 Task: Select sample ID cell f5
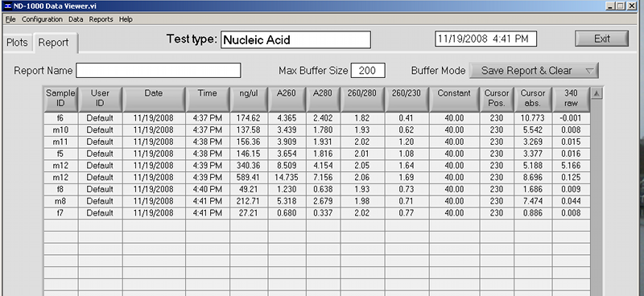(60, 154)
